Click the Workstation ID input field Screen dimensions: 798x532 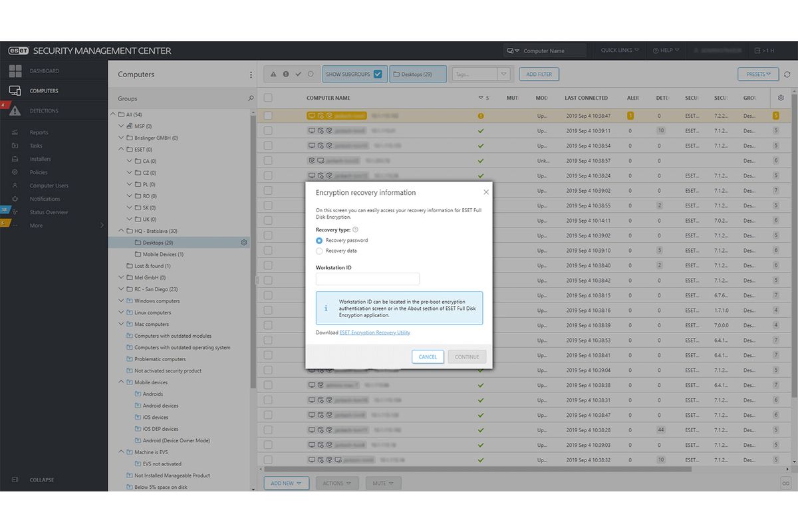point(368,279)
